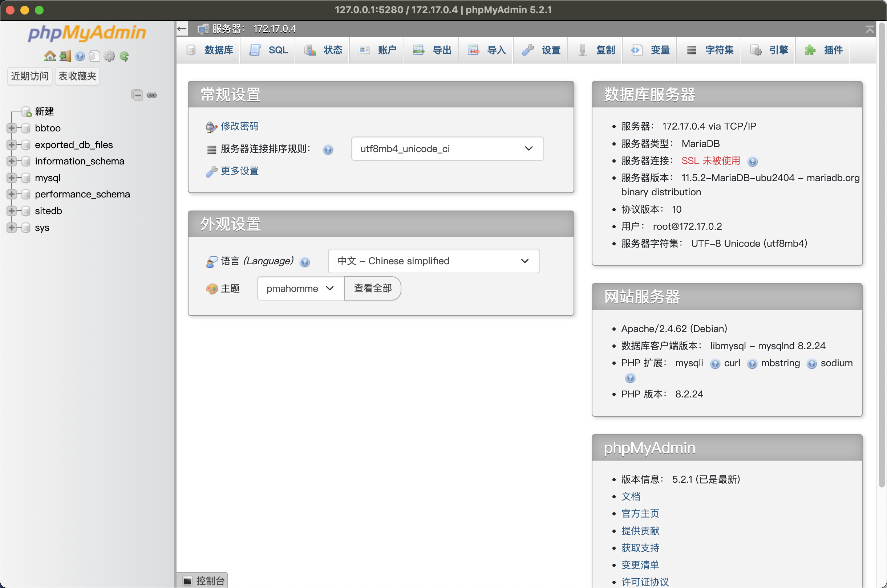Viewport: 887px width, 588px height.
Task: Open the 导出 export tab
Action: tap(432, 50)
